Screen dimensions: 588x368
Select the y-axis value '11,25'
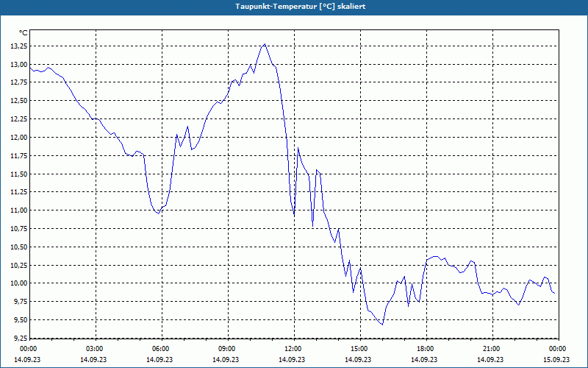tap(20, 192)
